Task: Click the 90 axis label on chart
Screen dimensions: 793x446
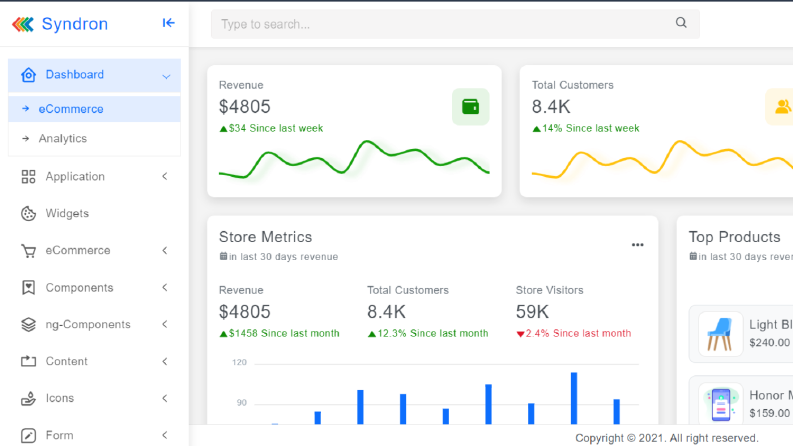Action: pos(241,403)
